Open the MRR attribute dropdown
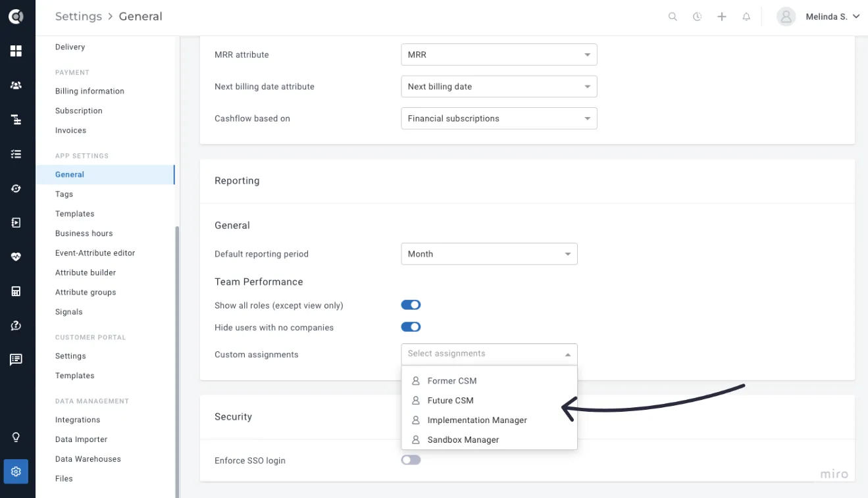This screenshot has width=868, height=498. pos(499,55)
